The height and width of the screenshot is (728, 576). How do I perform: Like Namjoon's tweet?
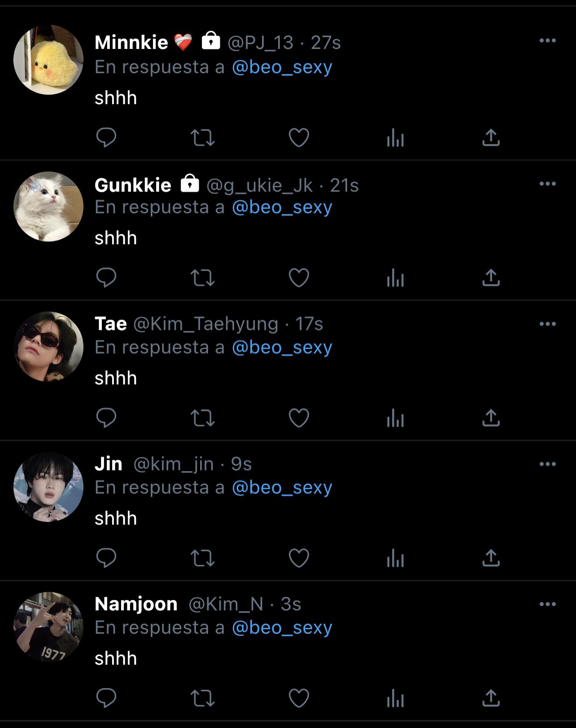(299, 698)
